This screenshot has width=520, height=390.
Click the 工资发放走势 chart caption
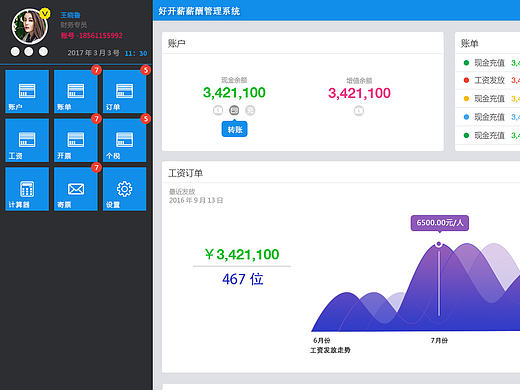point(330,350)
